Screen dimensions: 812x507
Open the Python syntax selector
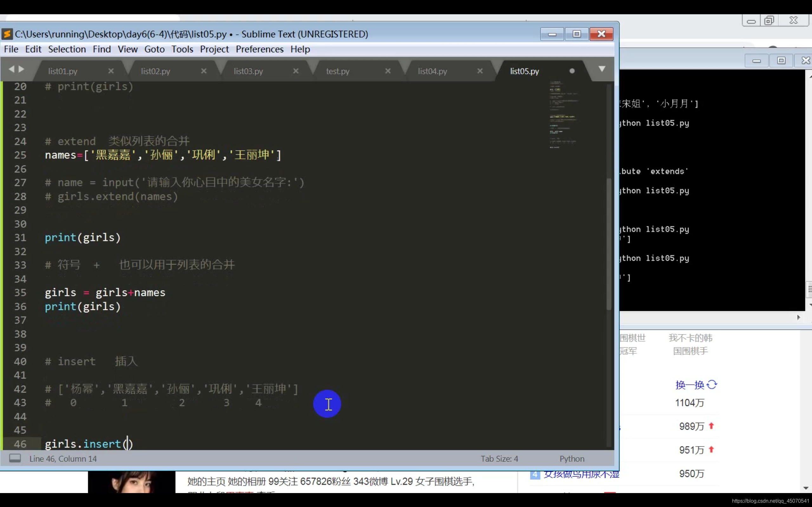tap(572, 459)
